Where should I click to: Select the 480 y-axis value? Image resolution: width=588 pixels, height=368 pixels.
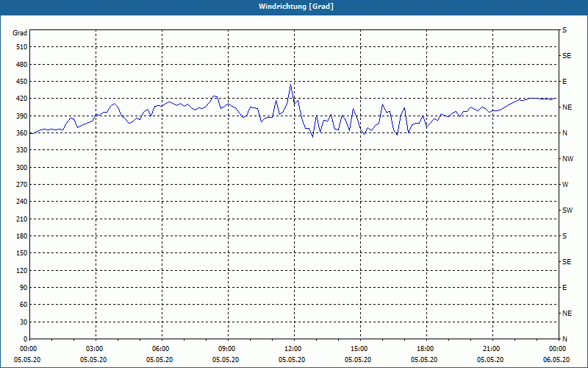coord(22,65)
